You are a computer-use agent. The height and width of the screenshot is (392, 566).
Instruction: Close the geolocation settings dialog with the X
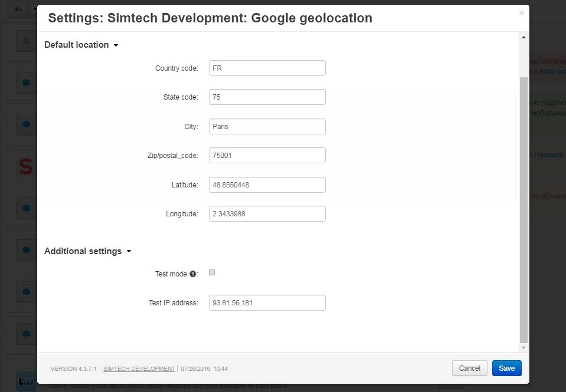(x=521, y=13)
